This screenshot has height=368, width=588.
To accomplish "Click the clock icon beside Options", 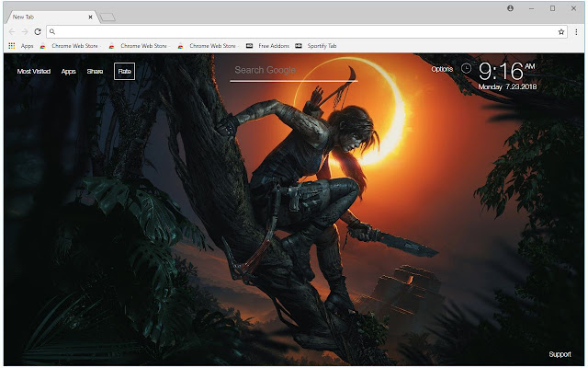I will (466, 68).
